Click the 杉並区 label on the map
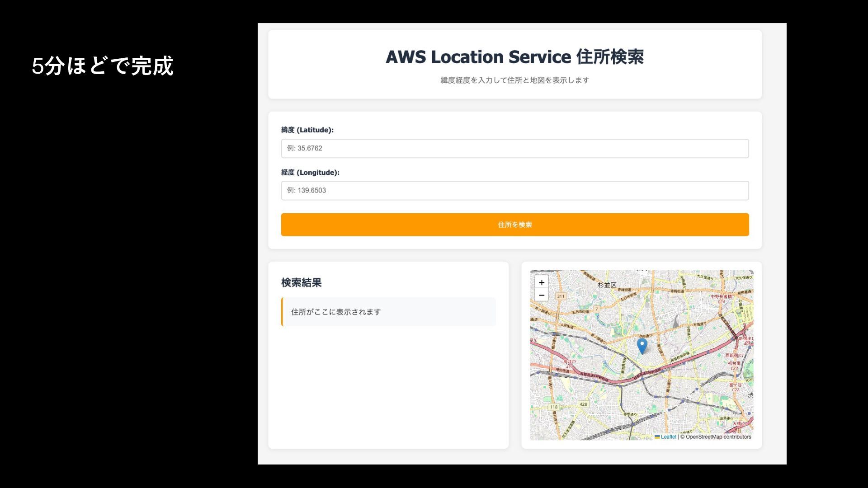 [607, 285]
